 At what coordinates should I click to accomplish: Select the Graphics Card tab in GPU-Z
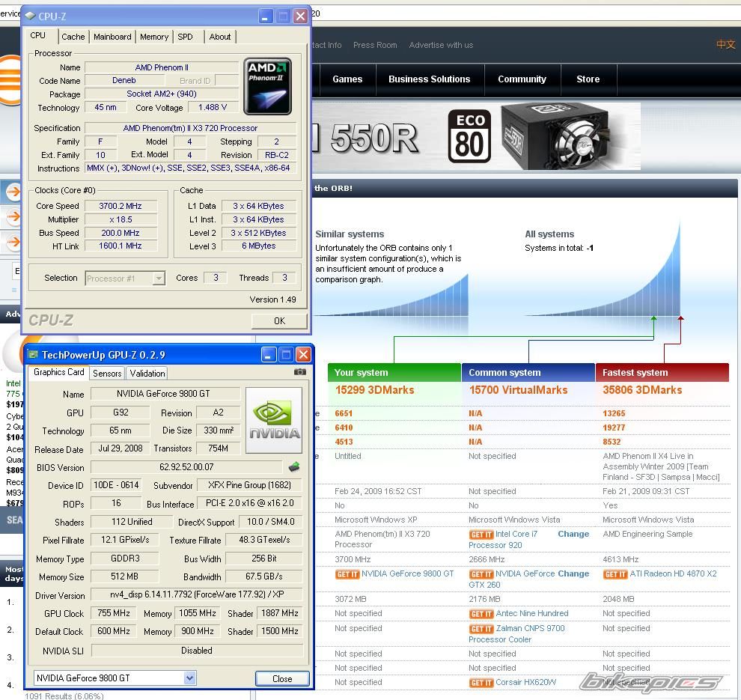[x=58, y=372]
